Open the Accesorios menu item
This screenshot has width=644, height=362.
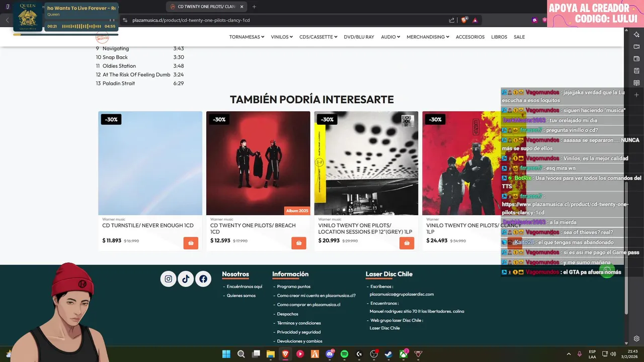[x=470, y=37]
